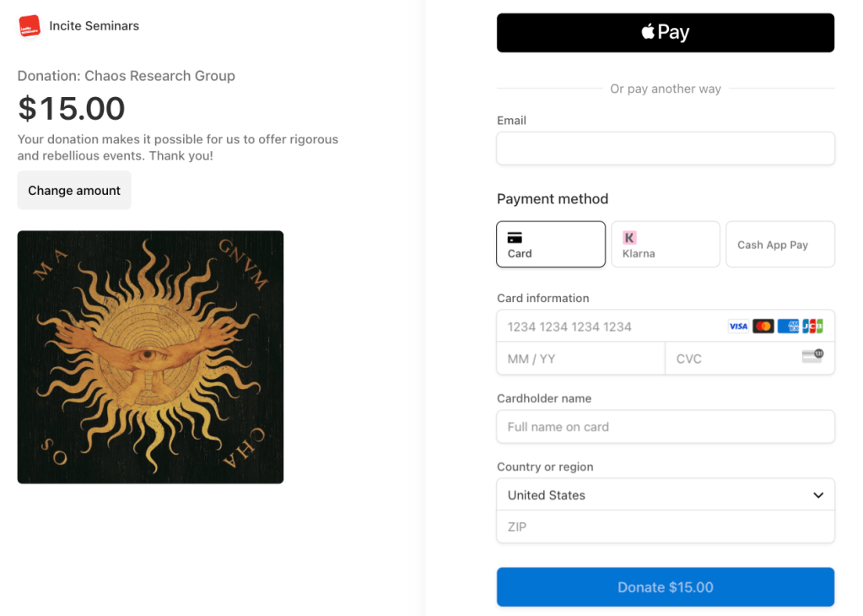The image size is (863, 616).
Task: Click the Visa card brand icon
Action: click(738, 327)
